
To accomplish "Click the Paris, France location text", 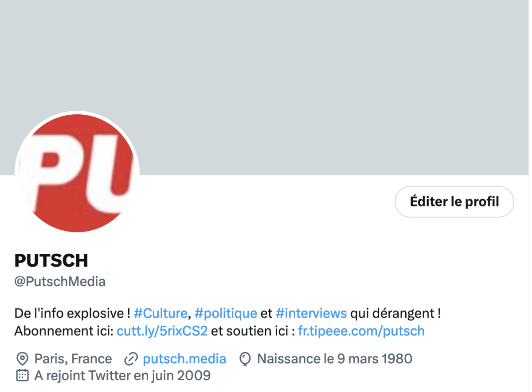I will [73, 359].
